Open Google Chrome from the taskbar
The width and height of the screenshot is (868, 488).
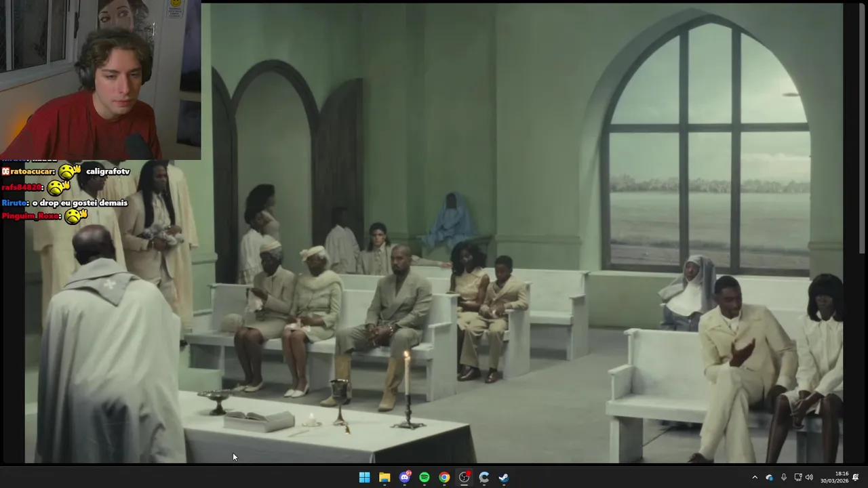(444, 477)
